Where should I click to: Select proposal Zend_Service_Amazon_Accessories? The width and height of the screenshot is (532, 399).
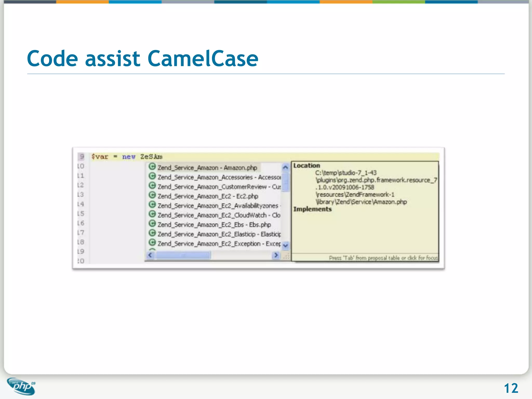[219, 177]
